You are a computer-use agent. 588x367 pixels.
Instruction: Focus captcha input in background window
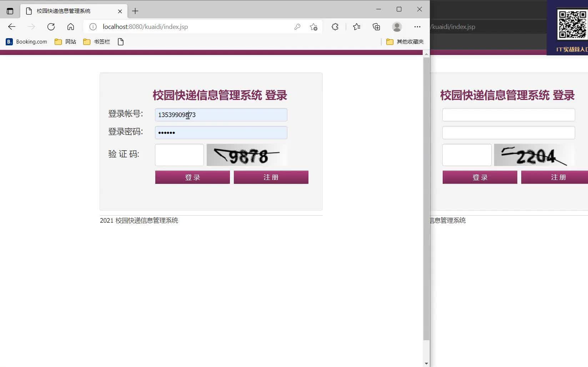tap(467, 155)
